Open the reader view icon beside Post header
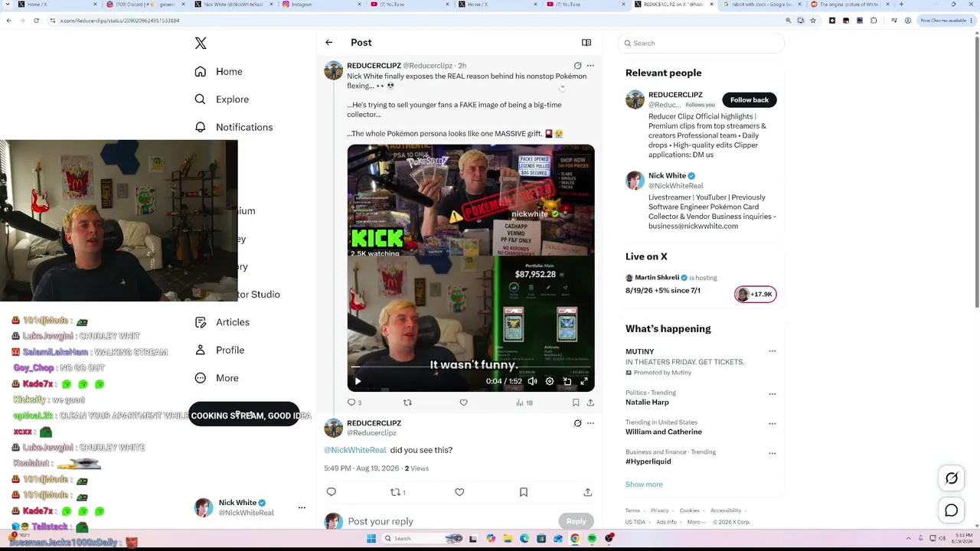 click(x=586, y=43)
